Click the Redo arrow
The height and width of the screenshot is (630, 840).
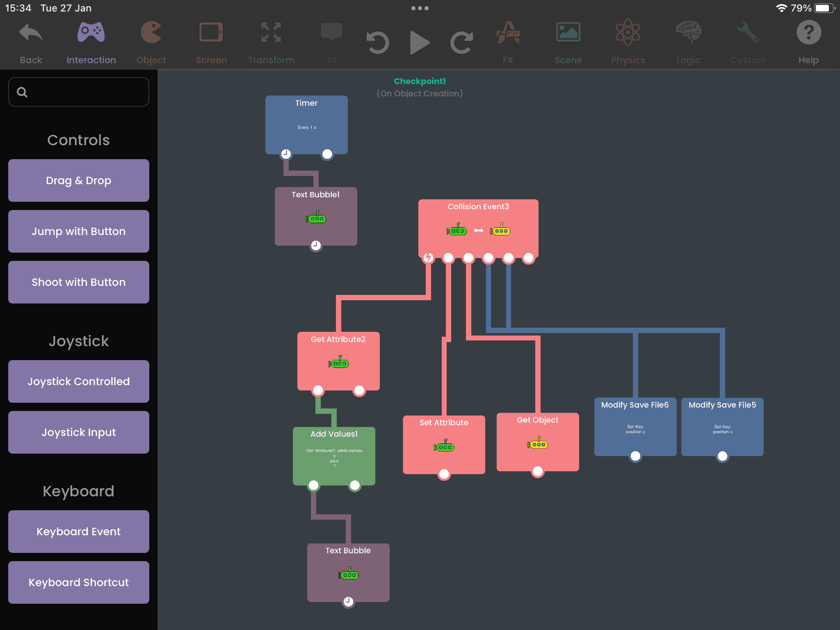[462, 43]
